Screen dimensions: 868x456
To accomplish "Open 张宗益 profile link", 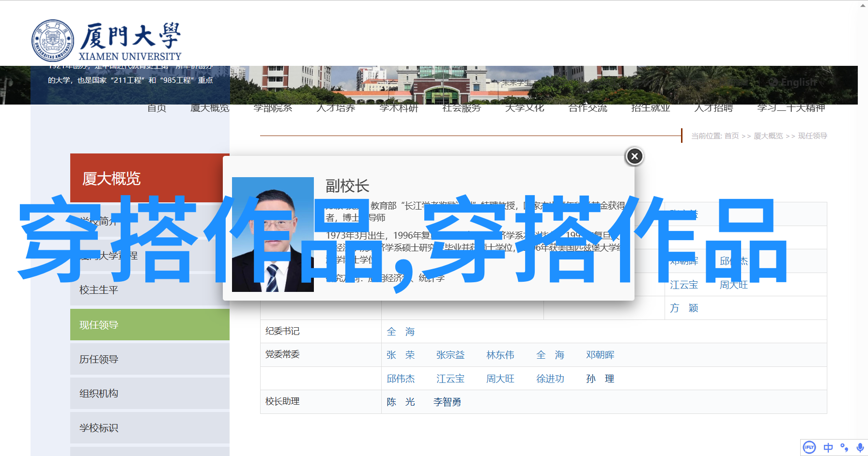I will [450, 355].
